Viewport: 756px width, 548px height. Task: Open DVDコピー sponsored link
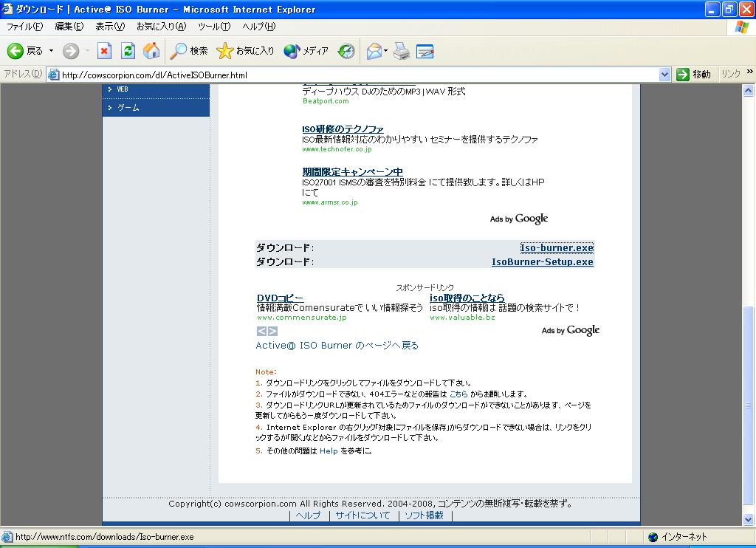280,298
